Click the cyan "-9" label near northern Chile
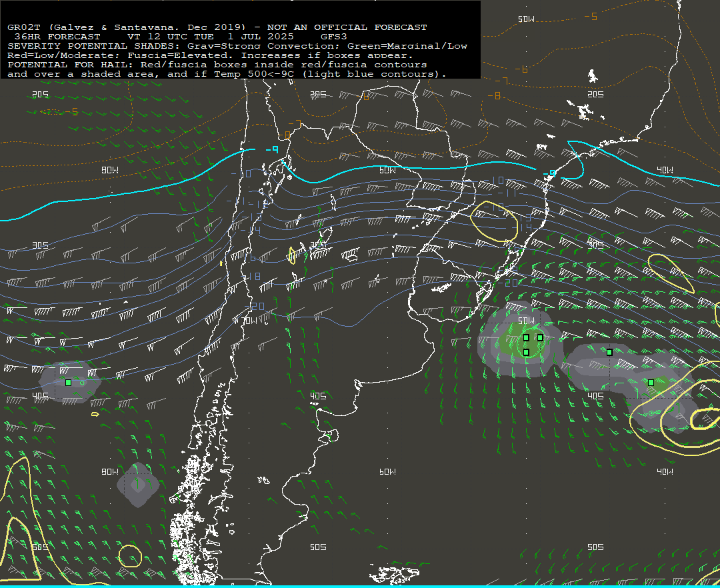Screen dimensions: 720x588 pos(272,149)
